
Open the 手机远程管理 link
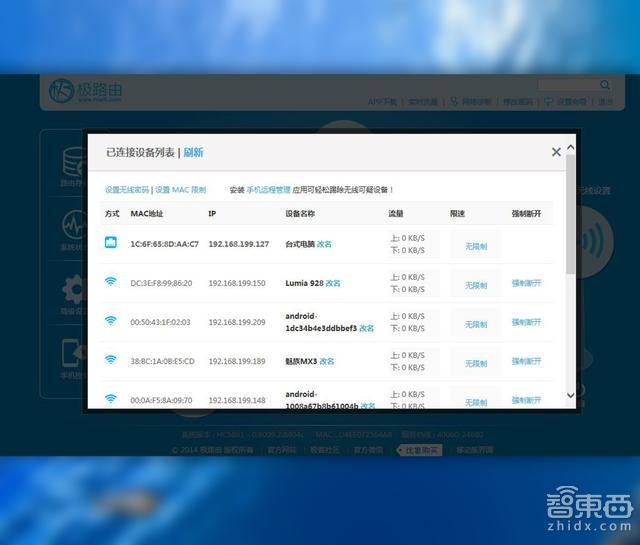click(x=268, y=189)
